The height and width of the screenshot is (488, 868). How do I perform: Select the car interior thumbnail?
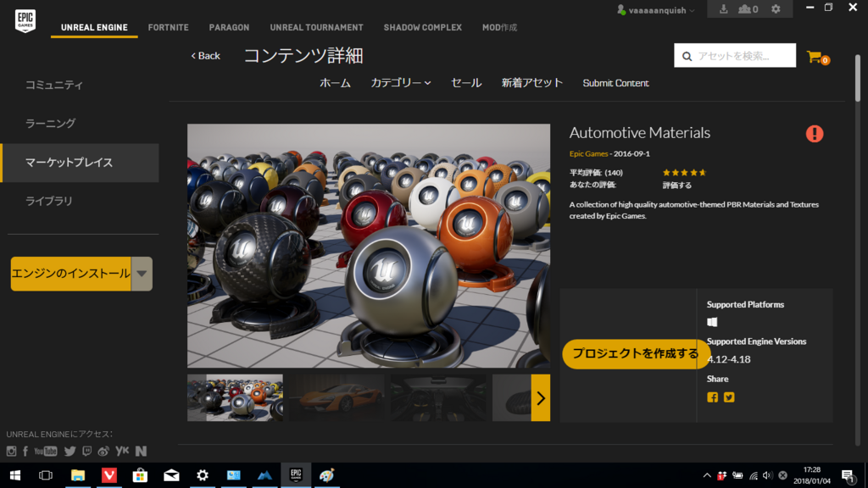coord(438,398)
